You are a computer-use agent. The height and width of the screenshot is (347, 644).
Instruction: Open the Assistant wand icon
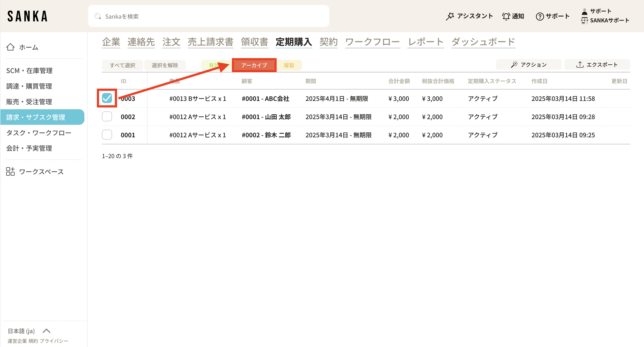(450, 16)
